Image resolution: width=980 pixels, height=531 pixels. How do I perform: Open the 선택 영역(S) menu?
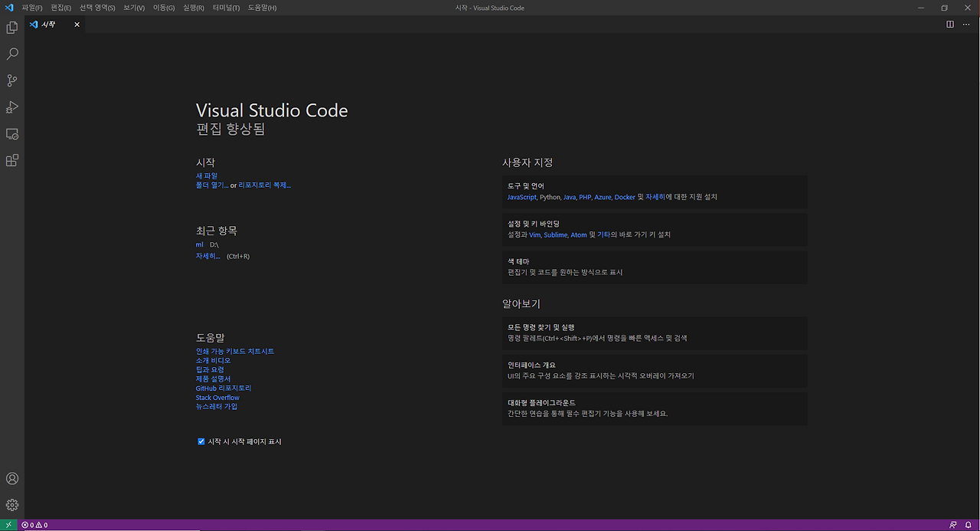click(x=97, y=8)
